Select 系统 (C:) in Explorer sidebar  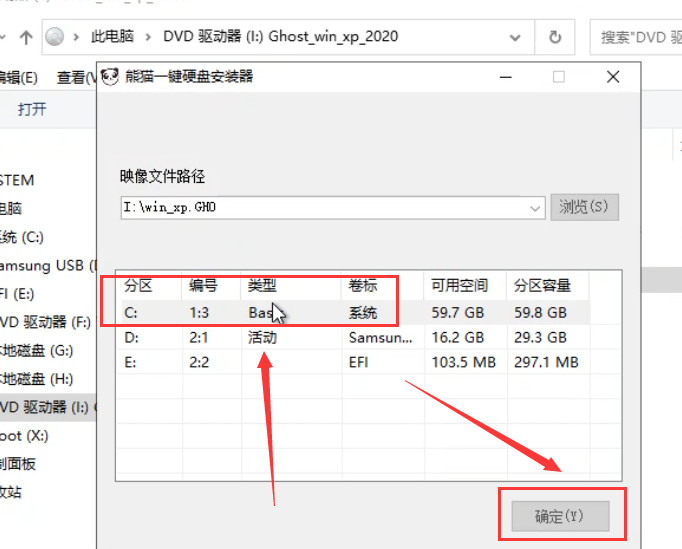tap(22, 237)
